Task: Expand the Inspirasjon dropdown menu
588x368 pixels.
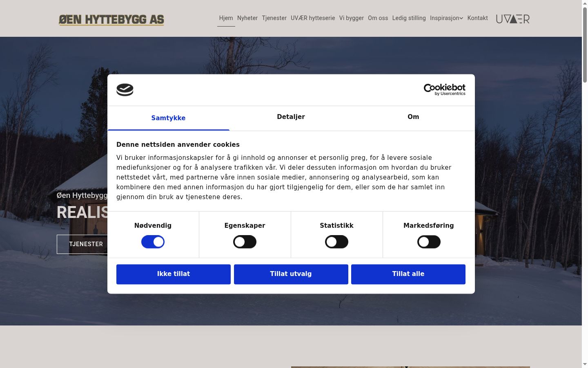Action: (446, 18)
